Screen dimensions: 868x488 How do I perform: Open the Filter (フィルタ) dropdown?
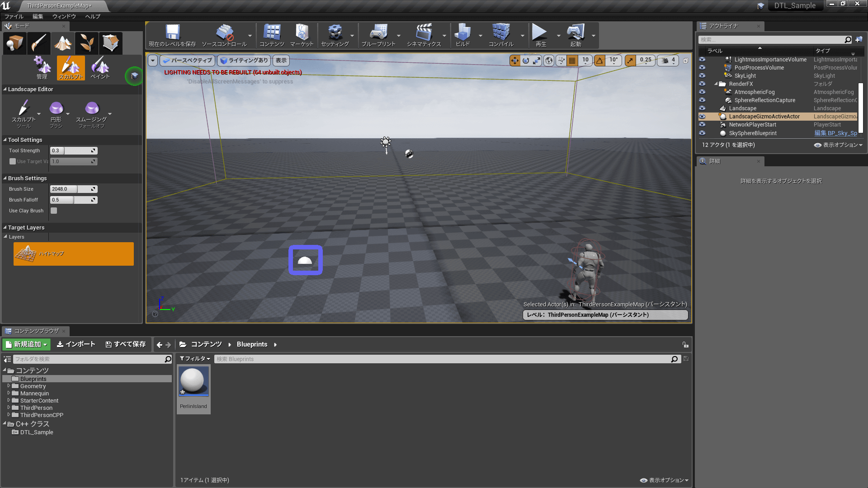pyautogui.click(x=195, y=359)
